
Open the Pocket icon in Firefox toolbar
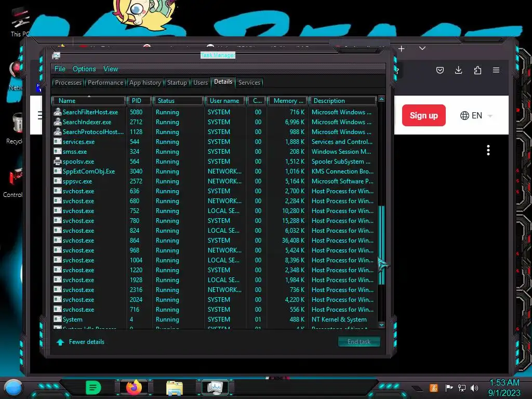[440, 70]
